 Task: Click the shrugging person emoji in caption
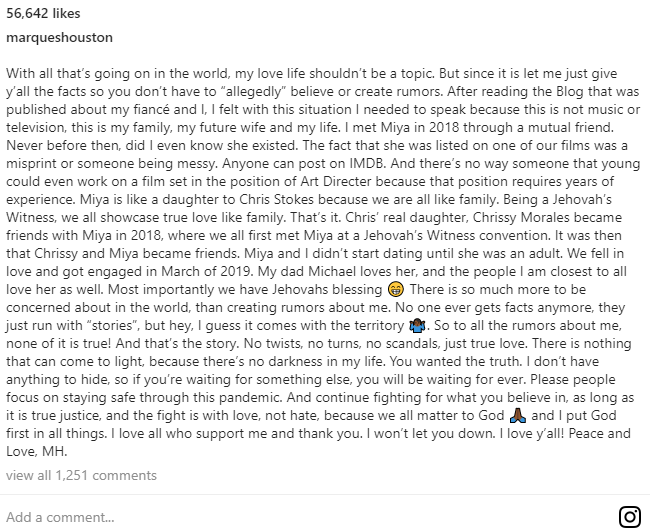pyautogui.click(x=417, y=325)
